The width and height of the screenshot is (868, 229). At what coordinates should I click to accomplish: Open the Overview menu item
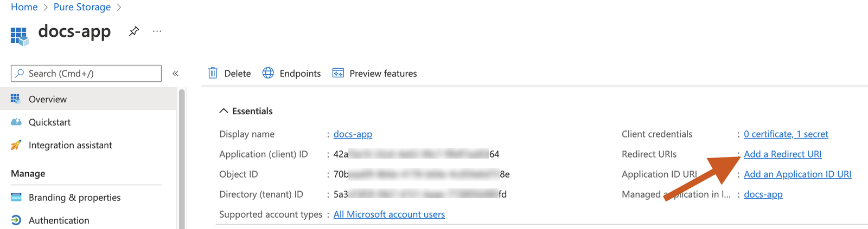click(x=48, y=100)
